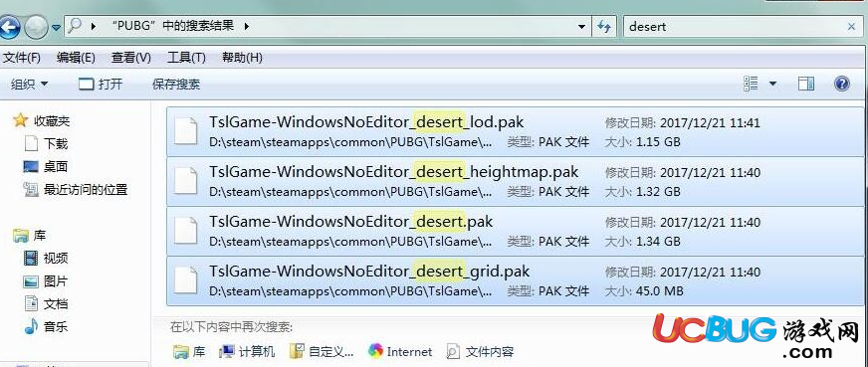868x367 pixels.
Task: Open the help question mark icon
Action: [x=841, y=84]
